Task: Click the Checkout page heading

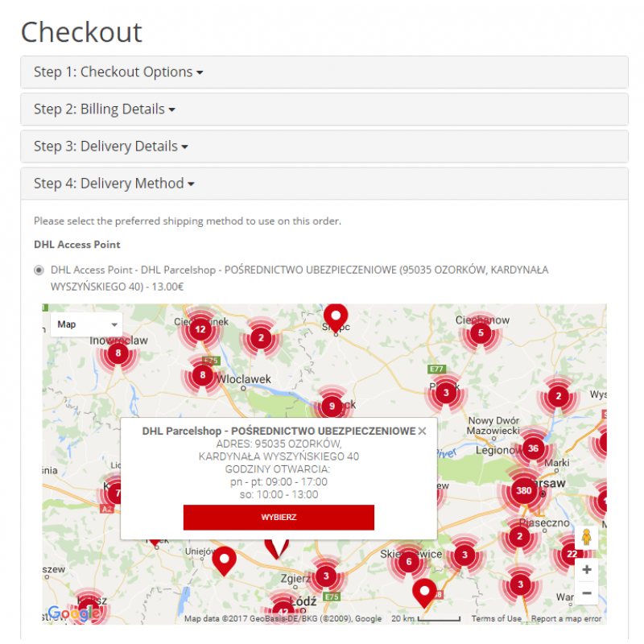Action: 81,32
